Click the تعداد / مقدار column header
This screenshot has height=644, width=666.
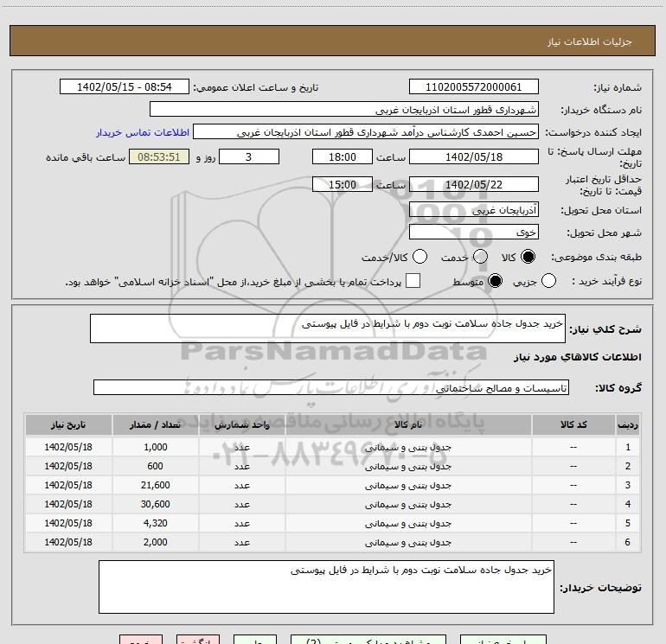[x=156, y=425]
